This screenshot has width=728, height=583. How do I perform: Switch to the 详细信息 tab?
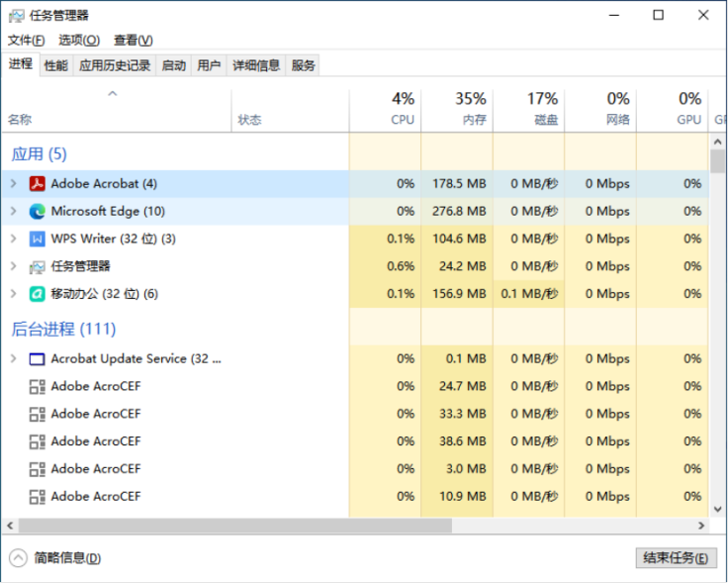[256, 65]
